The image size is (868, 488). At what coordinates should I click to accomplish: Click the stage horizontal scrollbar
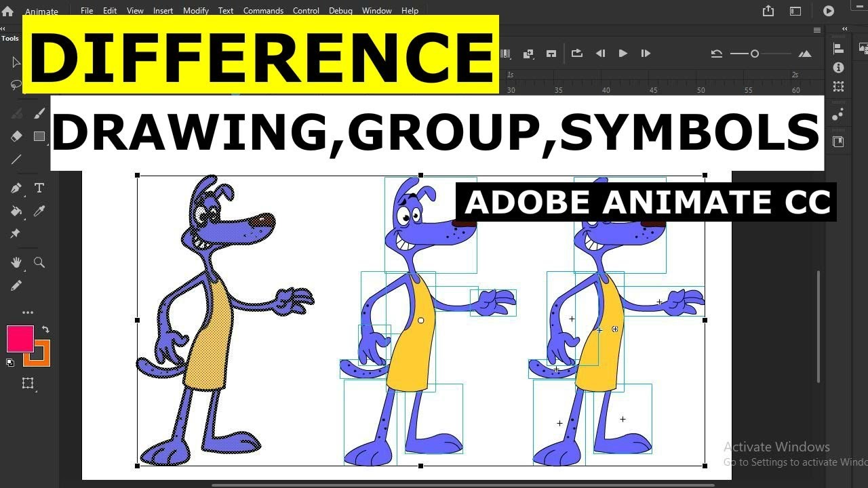click(x=463, y=485)
